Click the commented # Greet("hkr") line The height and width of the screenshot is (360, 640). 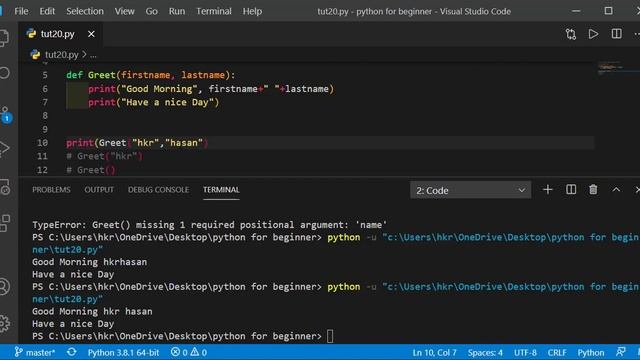(x=104, y=156)
